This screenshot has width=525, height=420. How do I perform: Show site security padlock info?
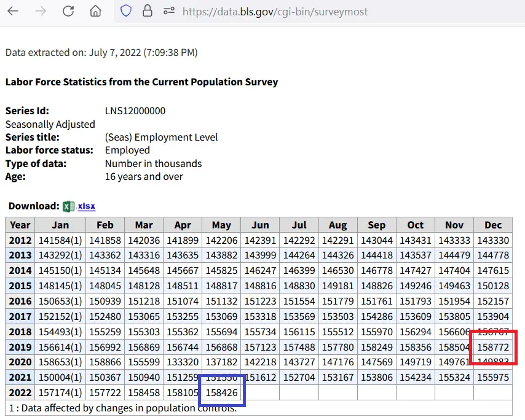click(147, 11)
